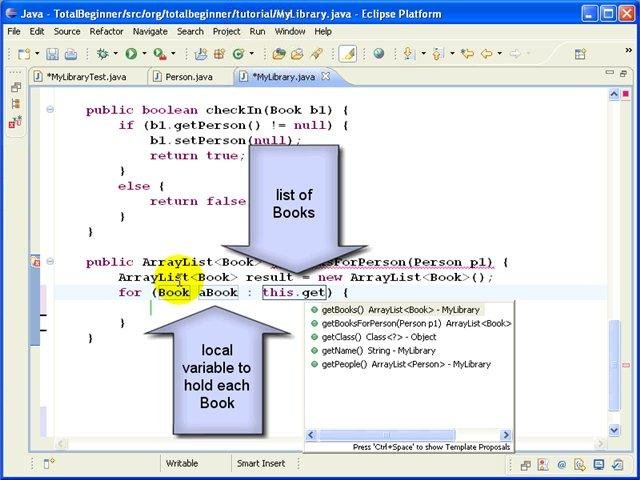This screenshot has height=480, width=640.
Task: Open dropdown next to Next Annotation
Action: [423, 53]
